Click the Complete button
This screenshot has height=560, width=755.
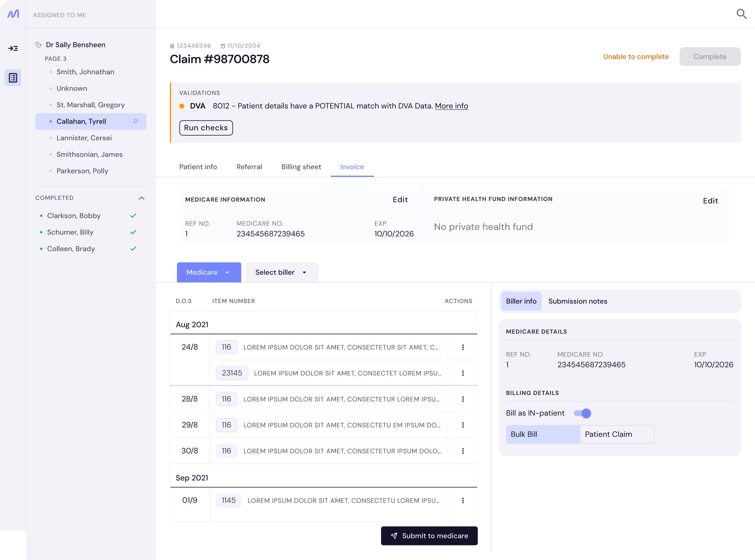pyautogui.click(x=710, y=57)
